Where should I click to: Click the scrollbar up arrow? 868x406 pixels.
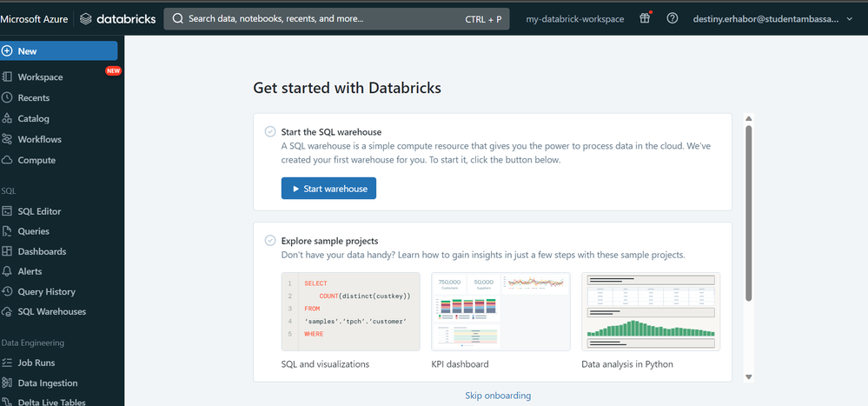point(748,118)
